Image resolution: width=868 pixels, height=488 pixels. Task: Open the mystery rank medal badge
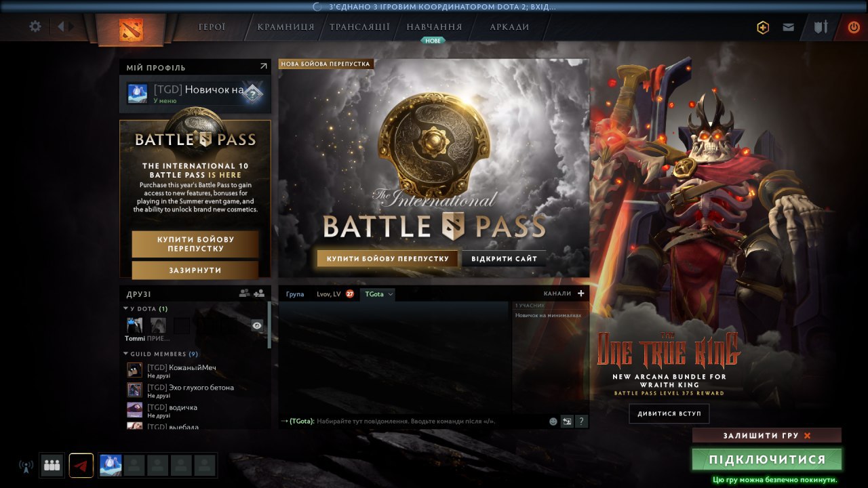pos(252,94)
